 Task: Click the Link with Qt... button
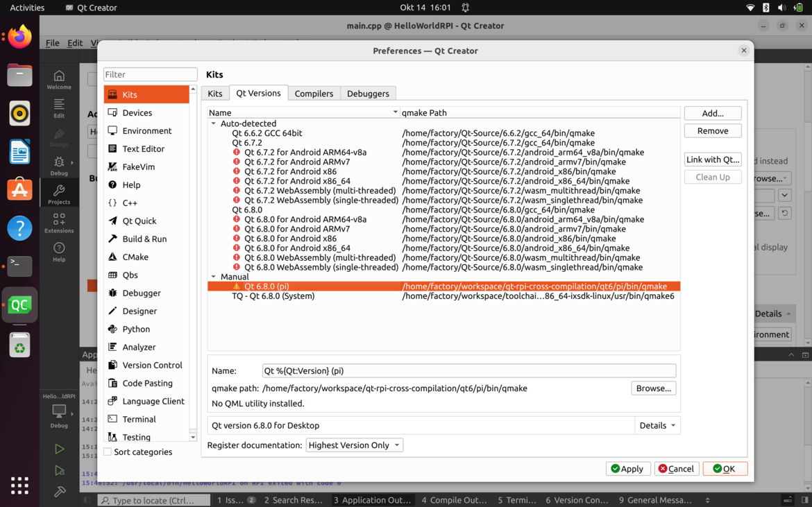point(713,160)
